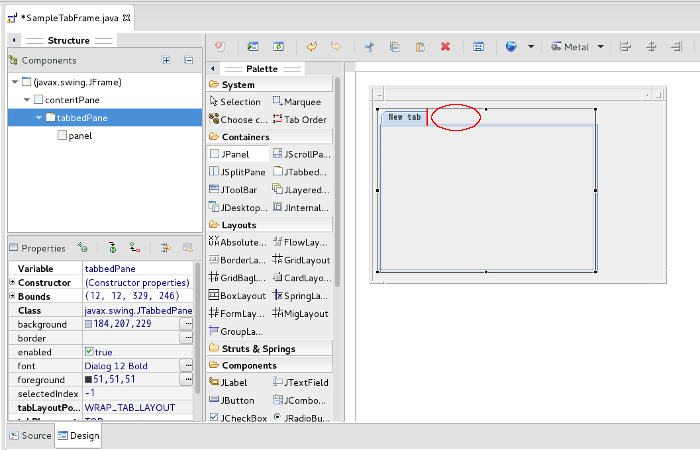Click the Refresh design toolbar icon
The width and height of the screenshot is (700, 450).
coord(279,46)
